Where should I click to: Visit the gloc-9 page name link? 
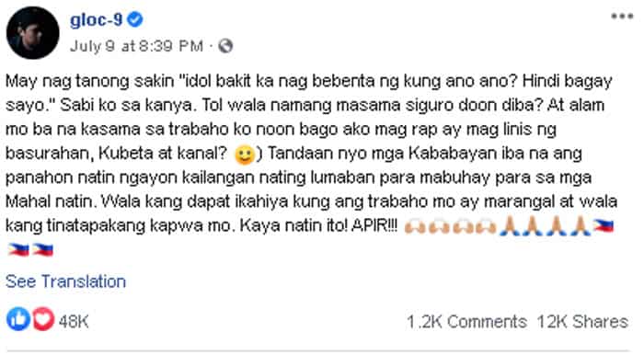(96, 19)
